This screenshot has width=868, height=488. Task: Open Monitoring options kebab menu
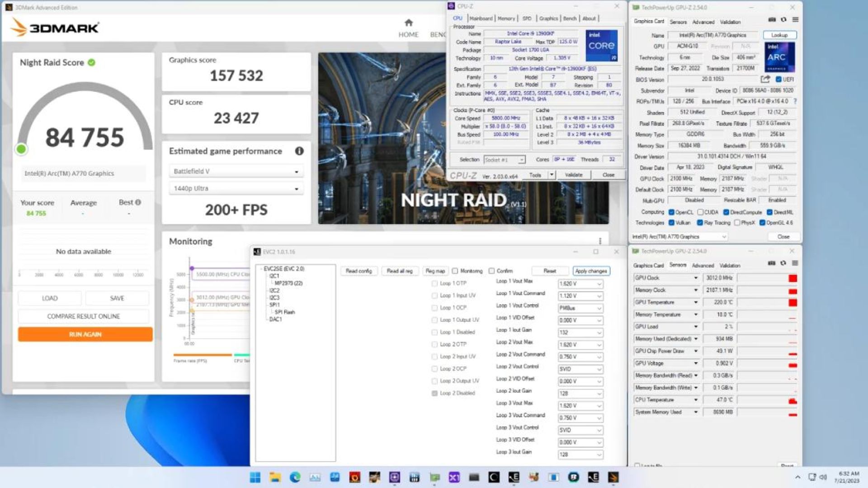coord(600,241)
